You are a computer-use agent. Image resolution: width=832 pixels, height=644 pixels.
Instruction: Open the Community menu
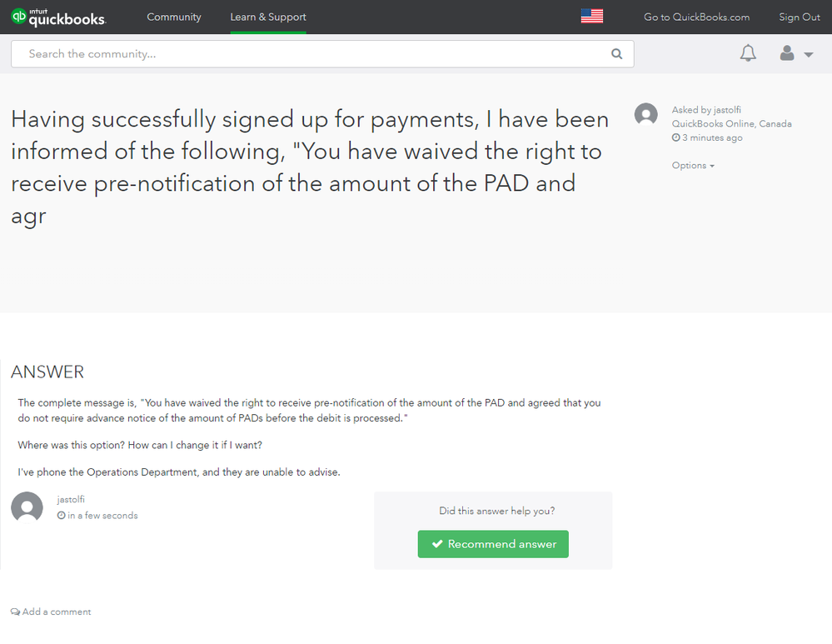tap(174, 17)
